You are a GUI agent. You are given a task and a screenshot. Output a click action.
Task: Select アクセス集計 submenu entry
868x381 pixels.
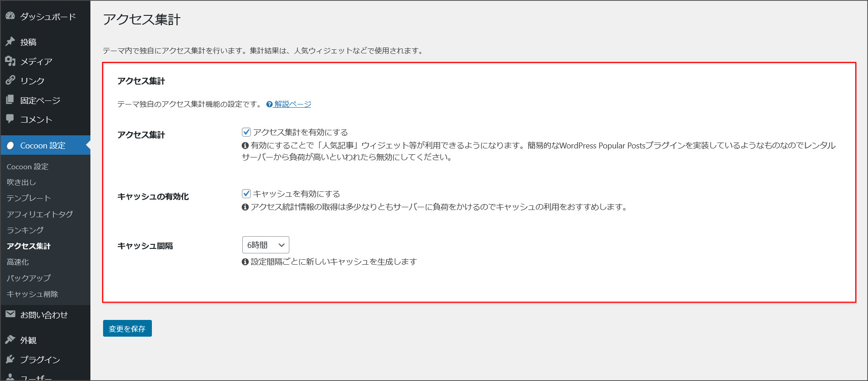tap(28, 246)
